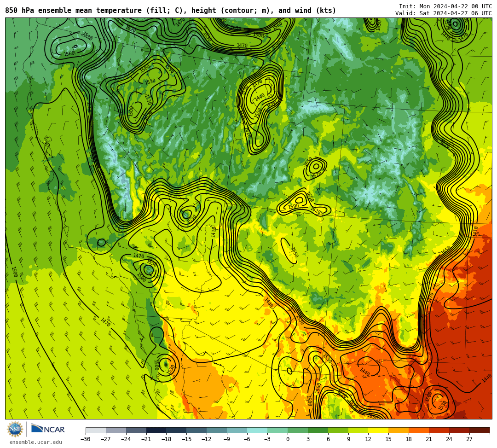This screenshot has width=497, height=448.
Task: Pick the dark brown swatch right of 27
Action: coord(480,430)
